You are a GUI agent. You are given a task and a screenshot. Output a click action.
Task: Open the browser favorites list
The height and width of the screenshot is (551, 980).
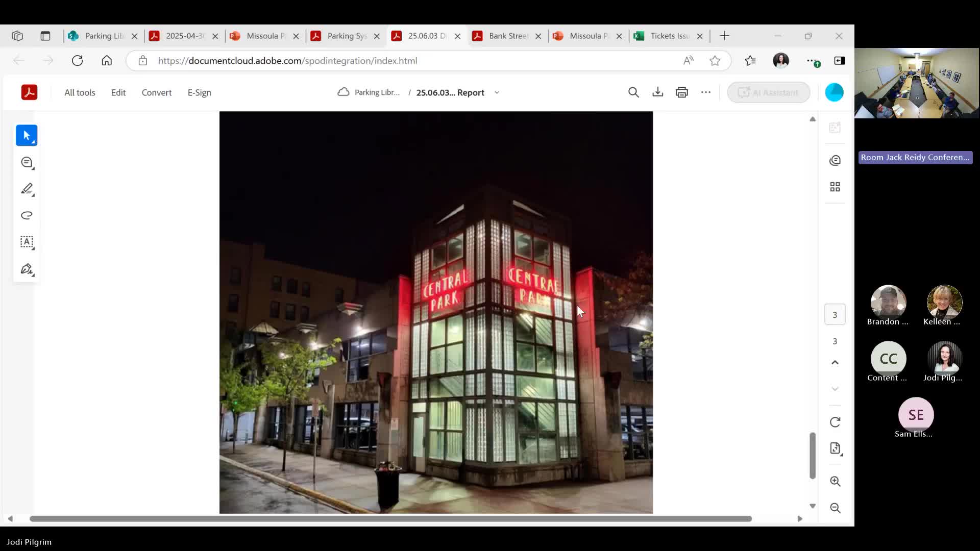pyautogui.click(x=750, y=61)
